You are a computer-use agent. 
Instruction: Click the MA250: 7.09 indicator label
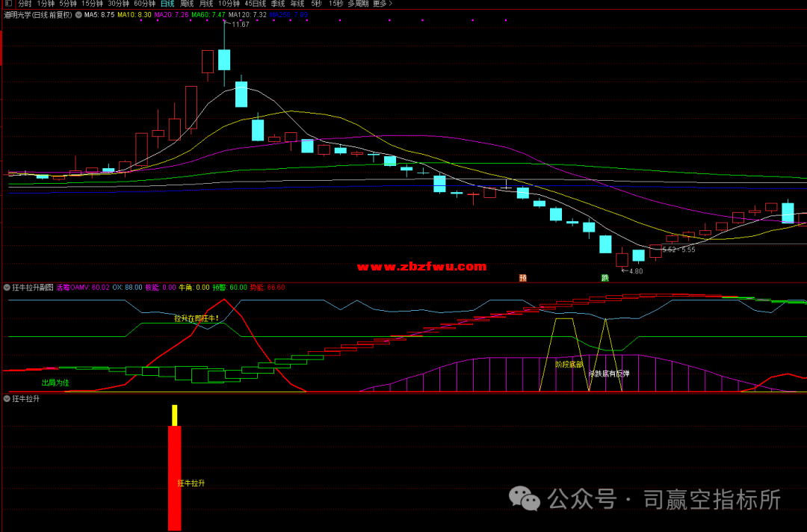point(288,15)
